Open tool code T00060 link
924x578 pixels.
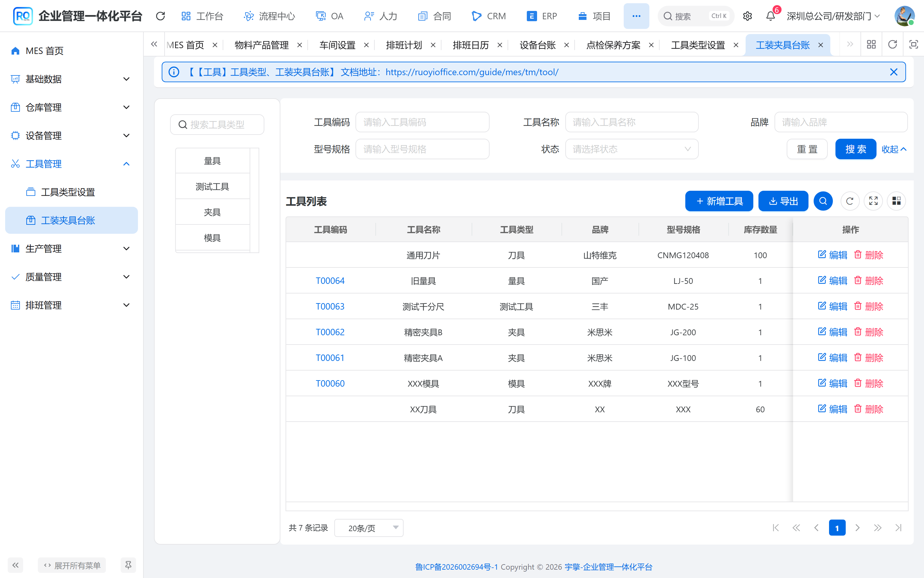pos(330,383)
